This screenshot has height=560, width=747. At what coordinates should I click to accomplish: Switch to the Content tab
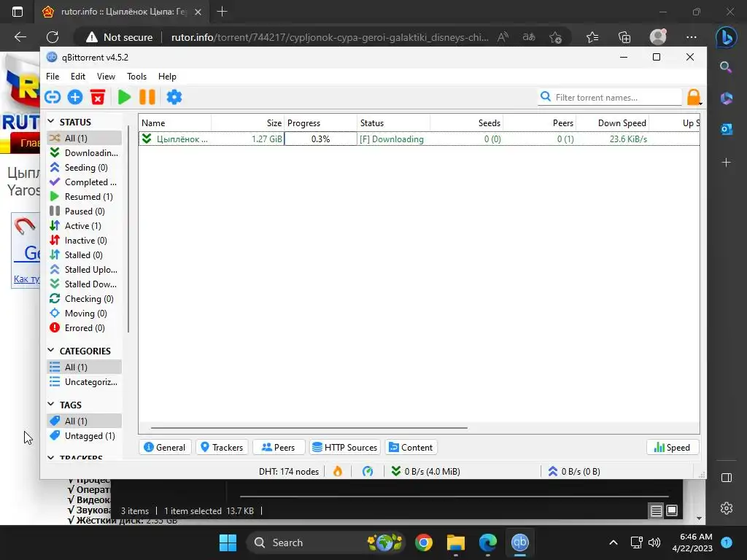click(411, 447)
